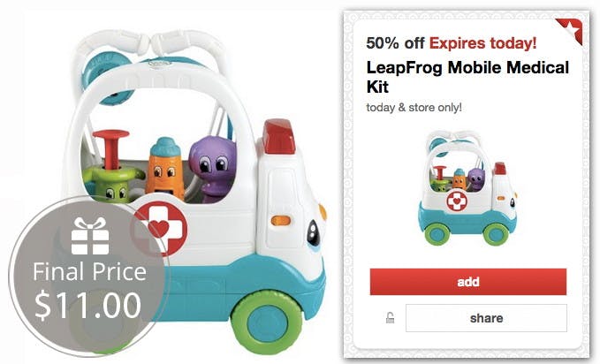Viewport: 600px width, 364px height.
Task: Click the share button
Action: pyautogui.click(x=486, y=318)
